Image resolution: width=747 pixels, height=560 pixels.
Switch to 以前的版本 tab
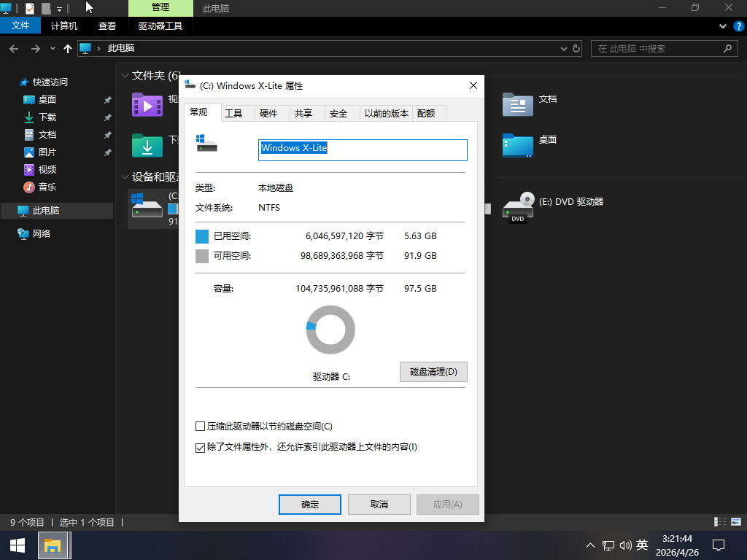[387, 113]
